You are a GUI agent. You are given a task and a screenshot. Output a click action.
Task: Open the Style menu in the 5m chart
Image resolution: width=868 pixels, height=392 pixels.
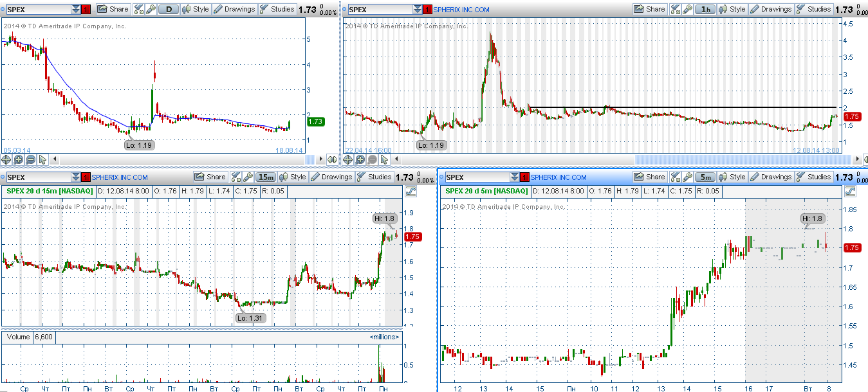pyautogui.click(x=733, y=177)
